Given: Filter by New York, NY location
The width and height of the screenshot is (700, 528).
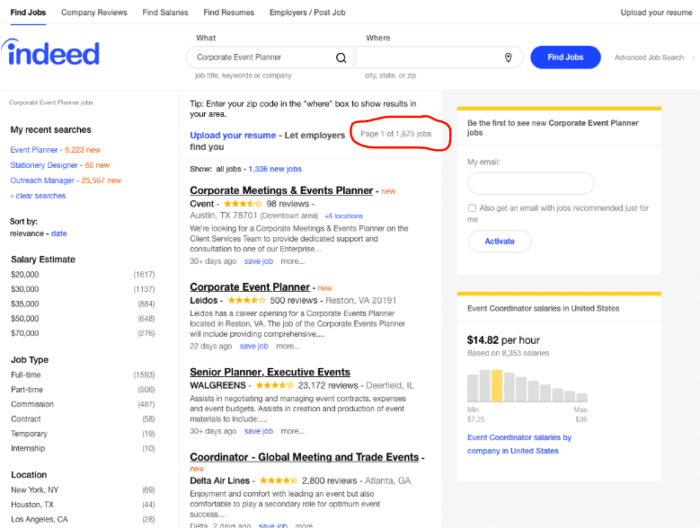Looking at the screenshot, I should coord(35,490).
